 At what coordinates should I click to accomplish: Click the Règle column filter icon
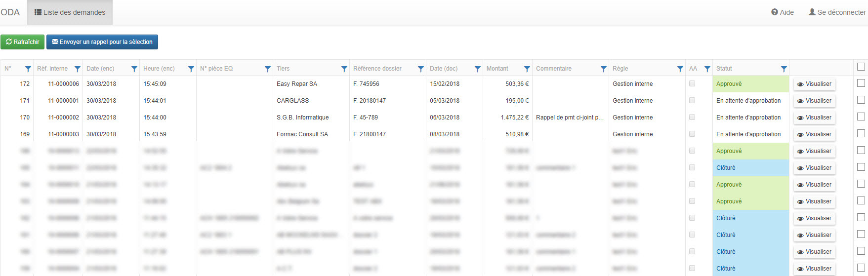(x=680, y=69)
